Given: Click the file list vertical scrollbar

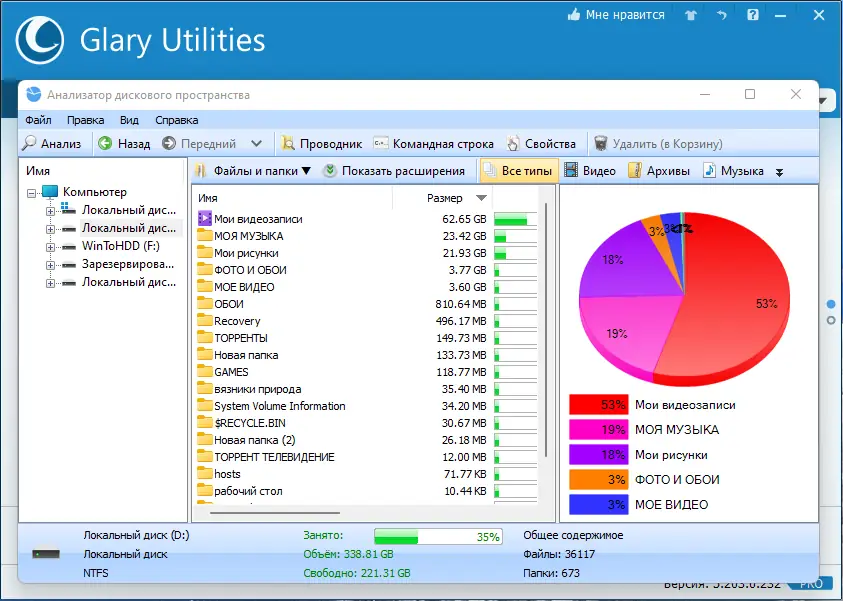Looking at the screenshot, I should (546, 329).
